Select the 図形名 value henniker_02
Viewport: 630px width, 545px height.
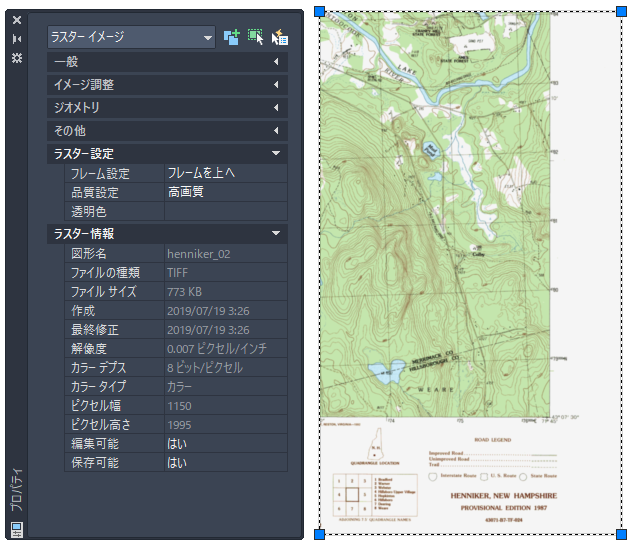(x=226, y=254)
